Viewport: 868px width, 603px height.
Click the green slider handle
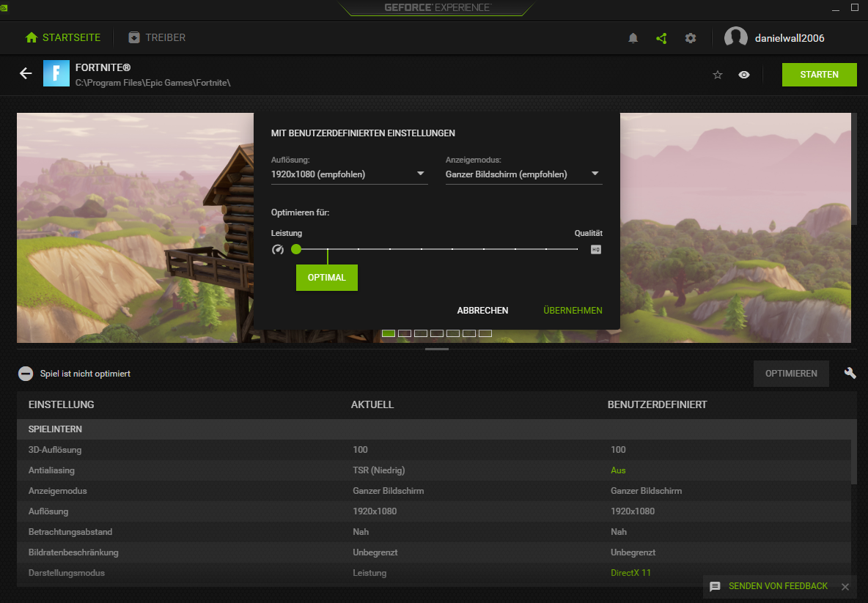(x=296, y=249)
